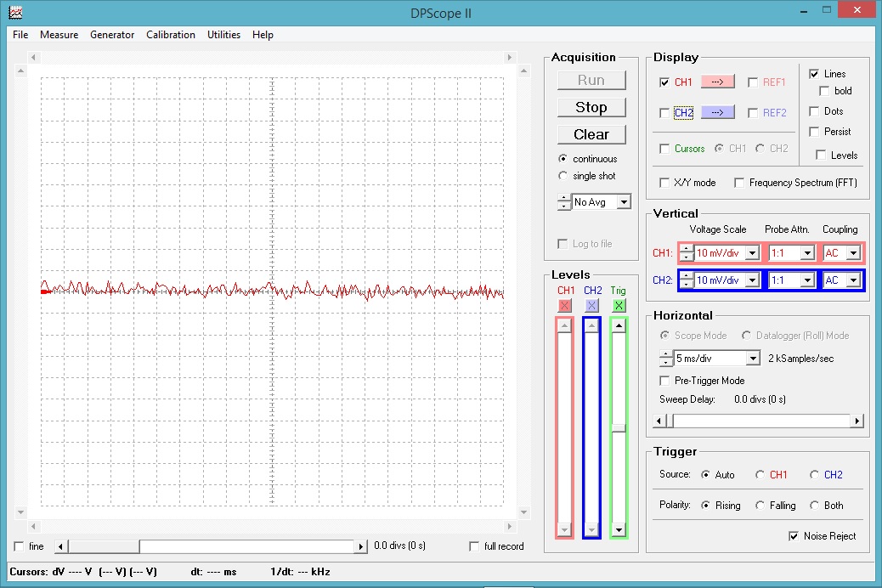Open the Calibration menu

[171, 34]
